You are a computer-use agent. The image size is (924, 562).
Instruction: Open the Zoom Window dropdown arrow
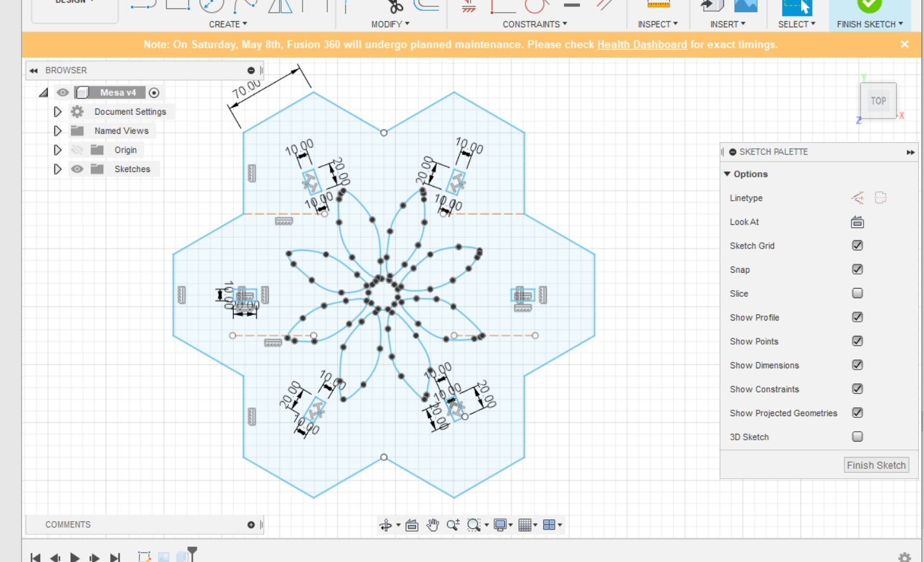487,525
